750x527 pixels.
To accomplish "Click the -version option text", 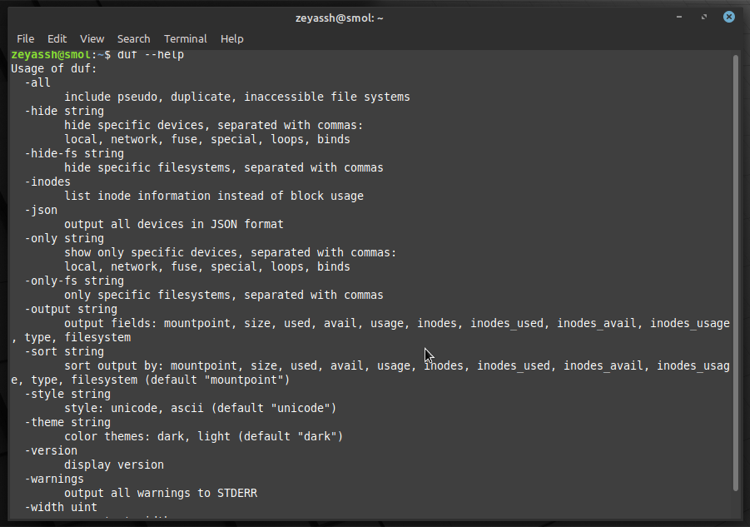I will coord(51,451).
